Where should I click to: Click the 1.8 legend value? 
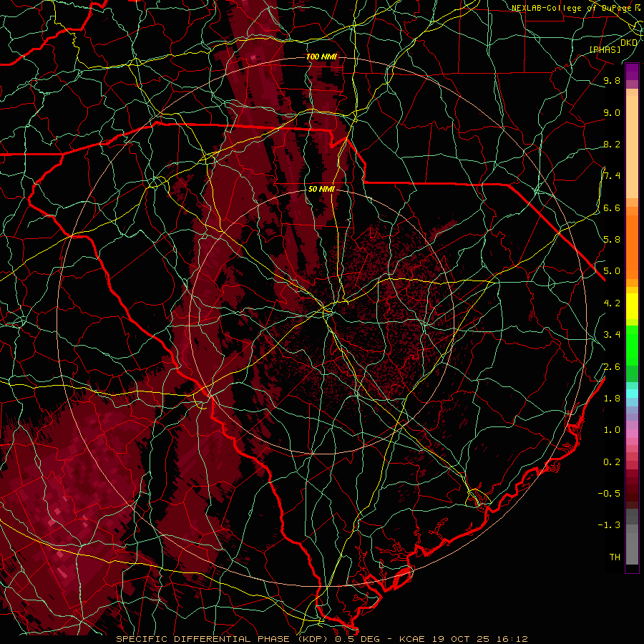click(612, 399)
